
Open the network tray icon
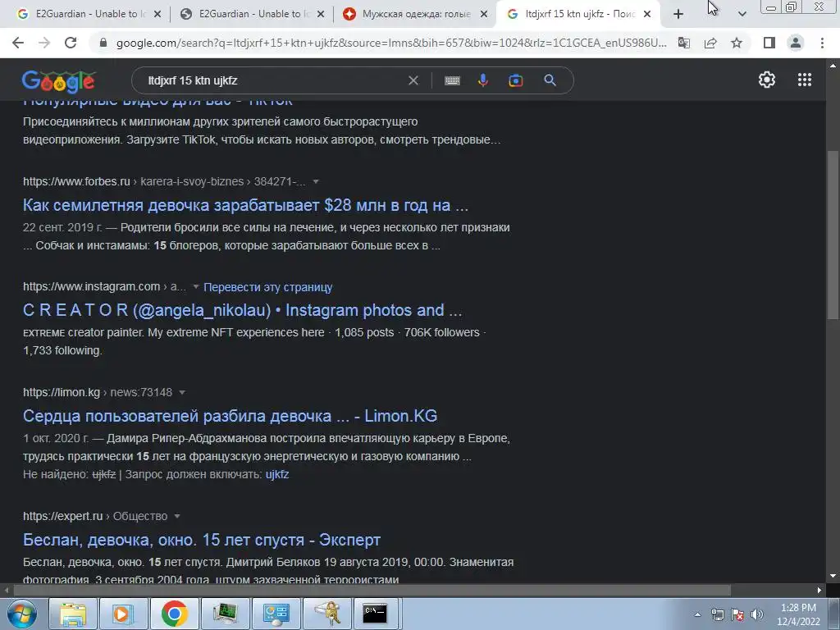(x=717, y=615)
